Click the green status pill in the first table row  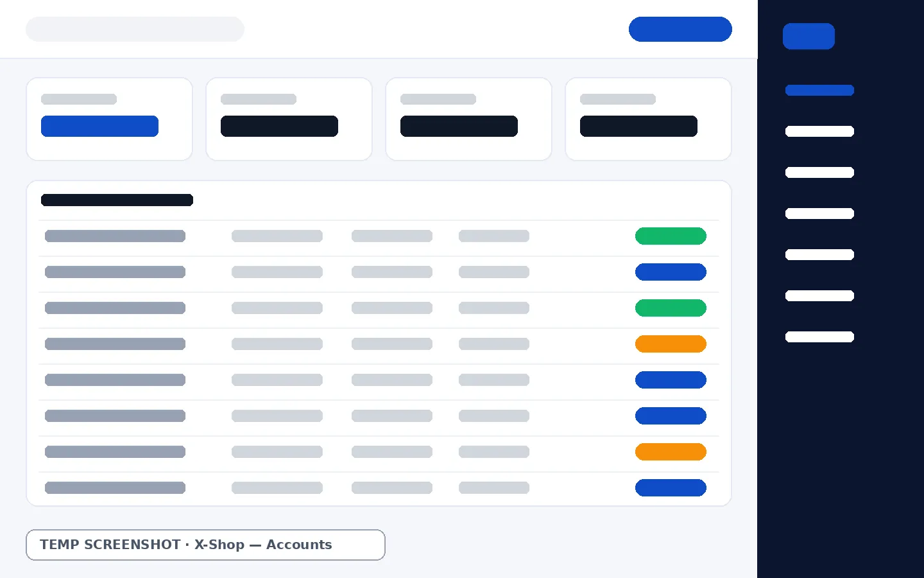(671, 236)
